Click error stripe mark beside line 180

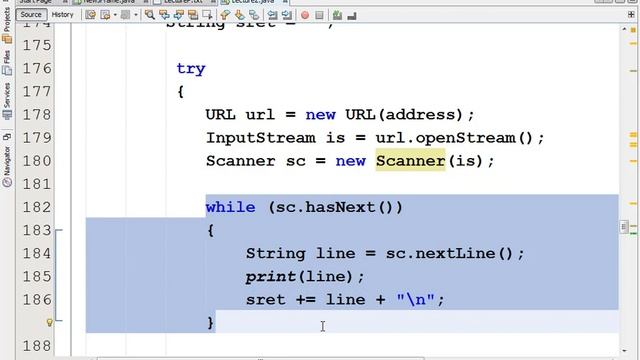(x=633, y=161)
